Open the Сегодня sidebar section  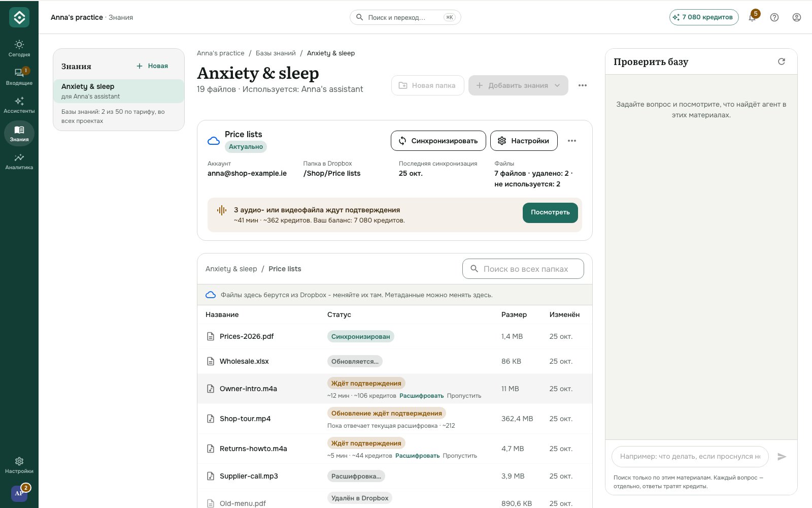[19, 48]
